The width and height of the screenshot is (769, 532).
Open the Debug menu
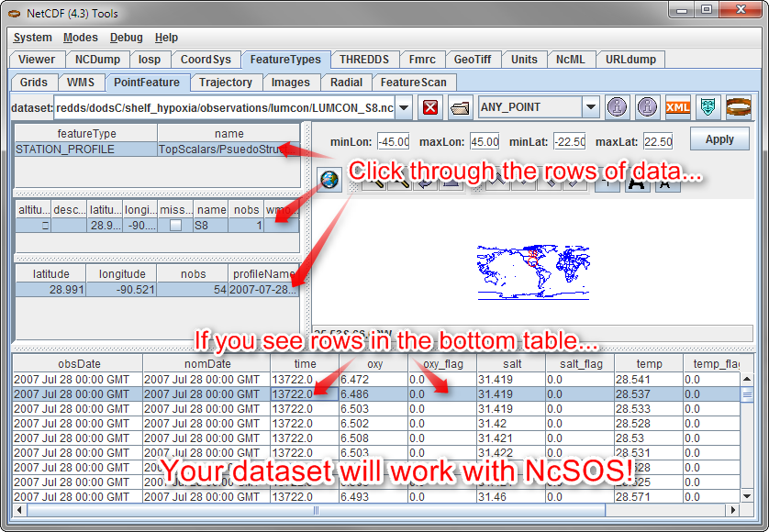[x=126, y=38]
